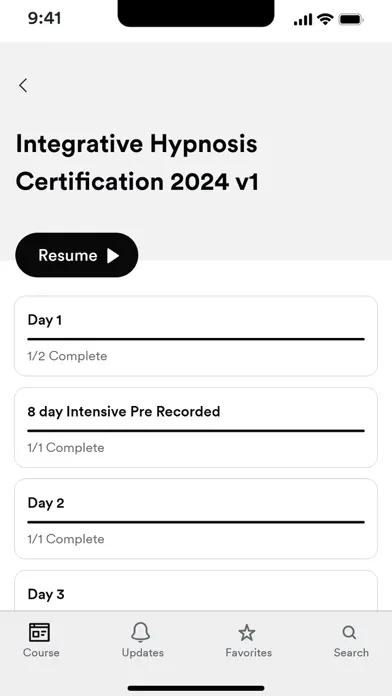
Task: Click the Resume button
Action: (77, 255)
